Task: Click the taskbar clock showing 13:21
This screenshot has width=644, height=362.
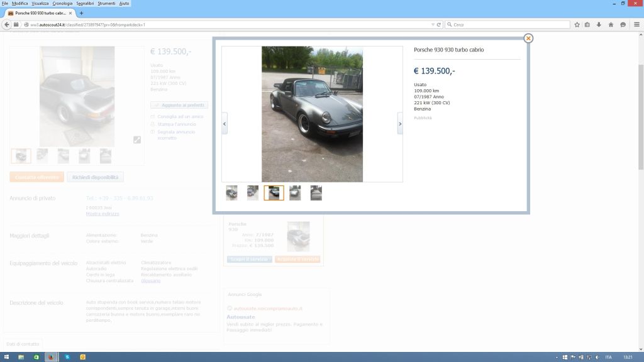Action: pos(628,358)
